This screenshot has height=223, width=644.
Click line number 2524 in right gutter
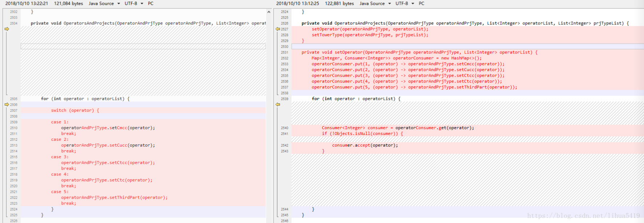(284, 12)
